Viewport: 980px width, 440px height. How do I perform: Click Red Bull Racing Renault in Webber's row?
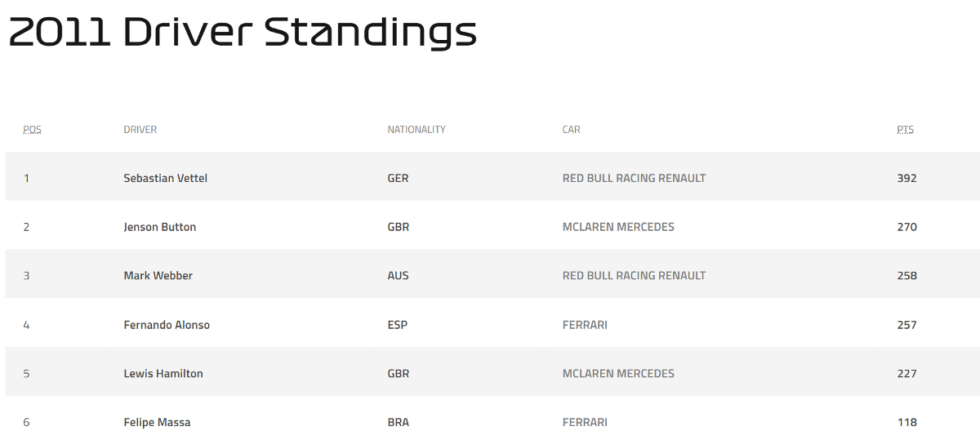point(634,276)
